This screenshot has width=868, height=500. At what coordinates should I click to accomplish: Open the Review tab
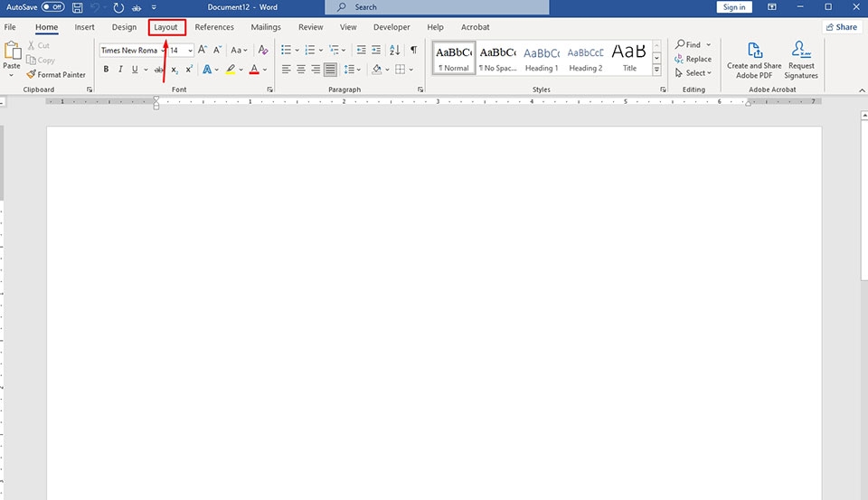(x=310, y=27)
